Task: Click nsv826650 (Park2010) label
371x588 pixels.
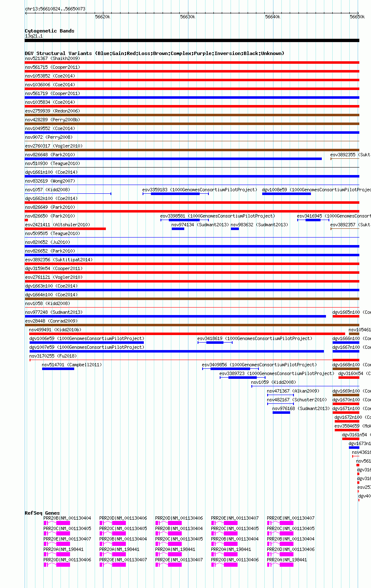Action: click(x=50, y=216)
